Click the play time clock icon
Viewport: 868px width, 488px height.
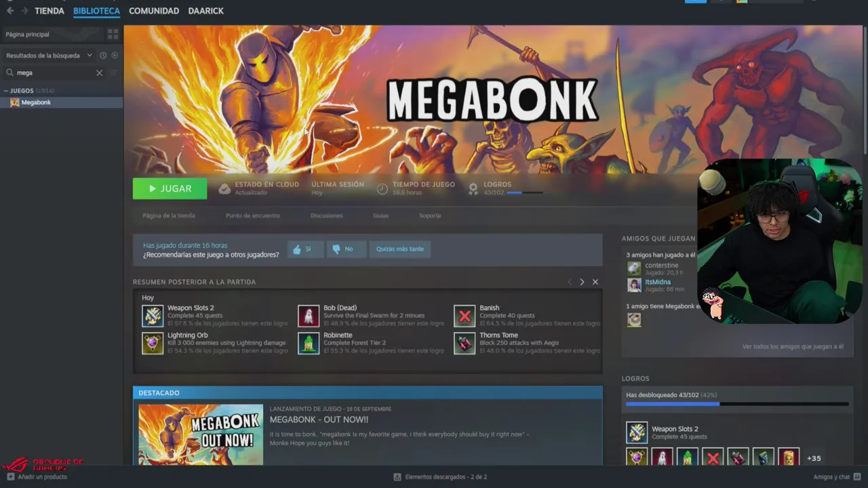point(382,189)
